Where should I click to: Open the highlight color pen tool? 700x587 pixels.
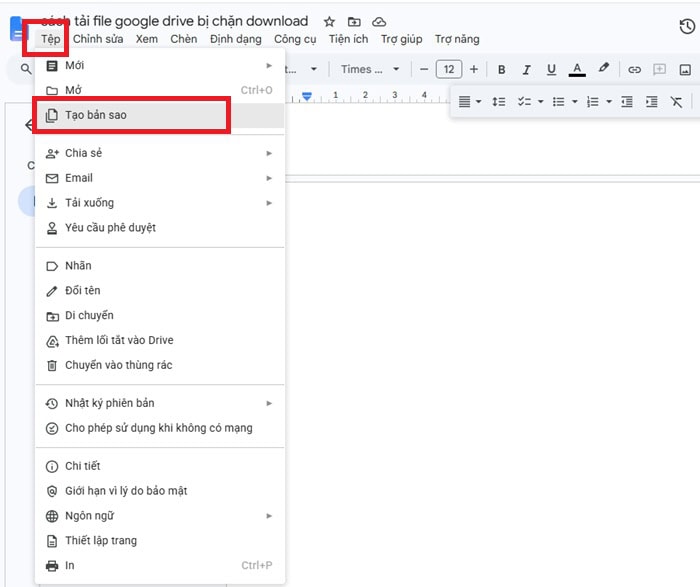[604, 68]
